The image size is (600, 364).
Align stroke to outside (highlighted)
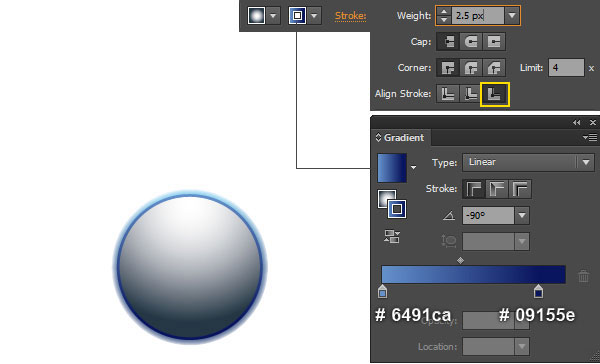[x=494, y=94]
